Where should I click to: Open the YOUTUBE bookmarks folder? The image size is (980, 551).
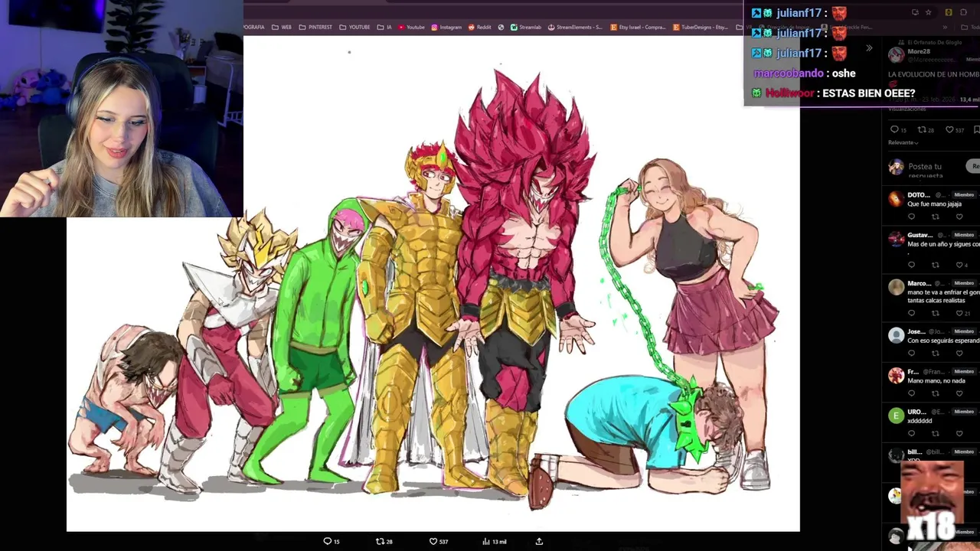point(354,28)
